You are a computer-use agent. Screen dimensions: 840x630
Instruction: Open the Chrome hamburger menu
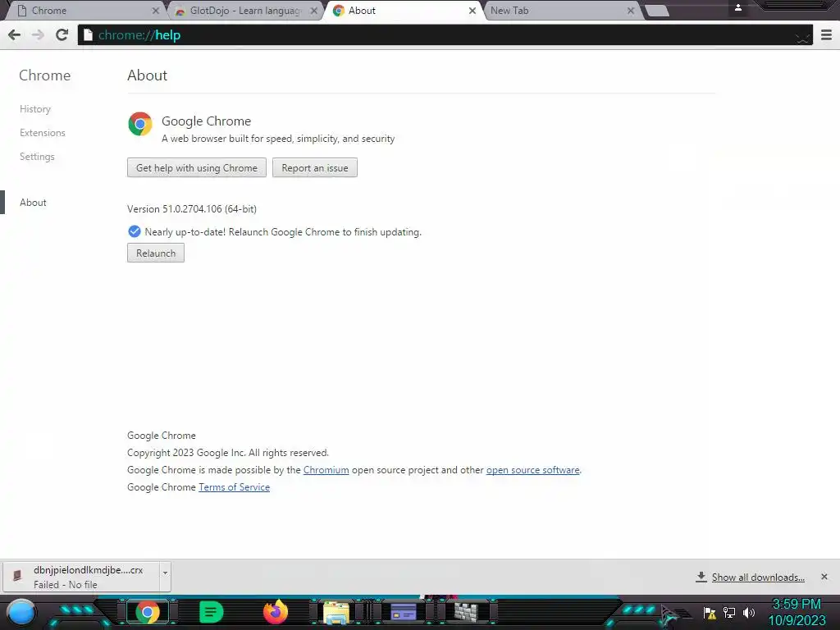[827, 34]
